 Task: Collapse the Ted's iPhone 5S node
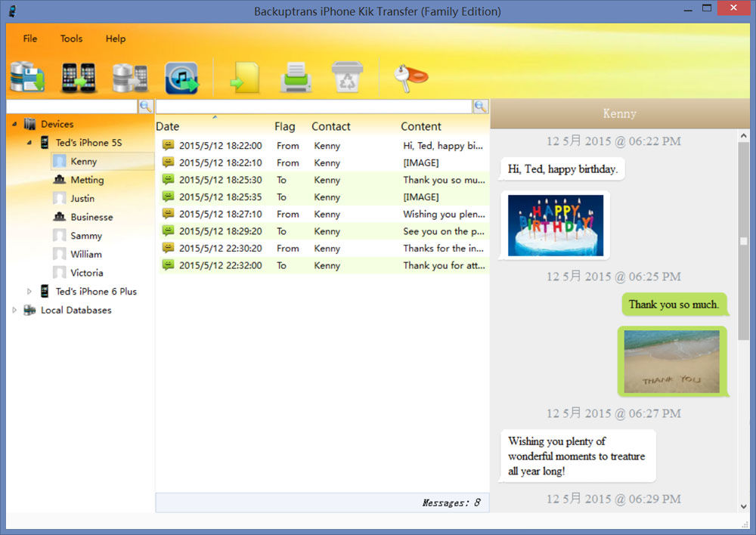29,143
